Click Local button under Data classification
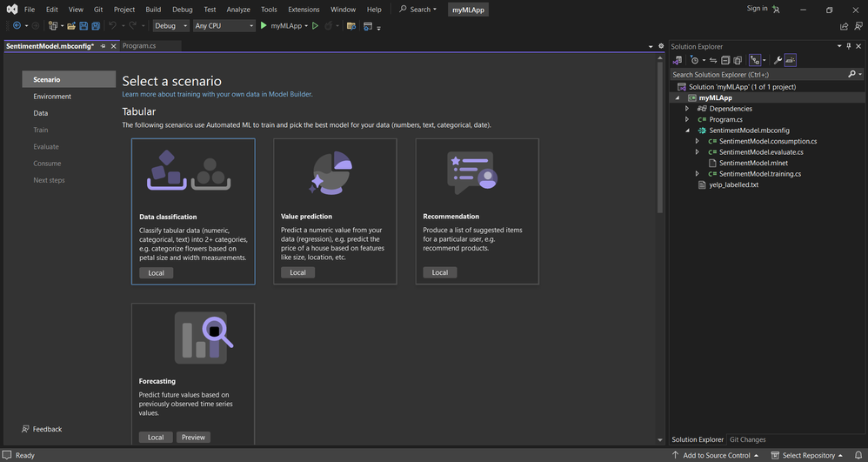 click(x=156, y=272)
